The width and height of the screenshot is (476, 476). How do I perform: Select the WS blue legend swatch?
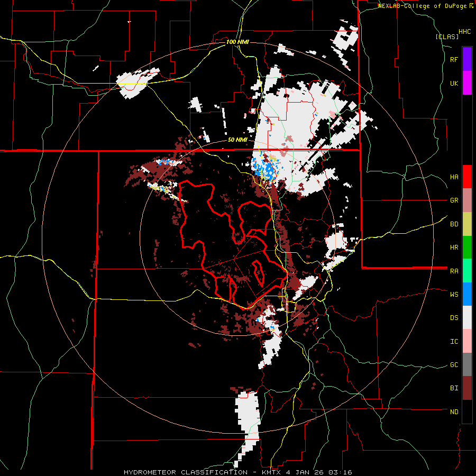pos(467,294)
